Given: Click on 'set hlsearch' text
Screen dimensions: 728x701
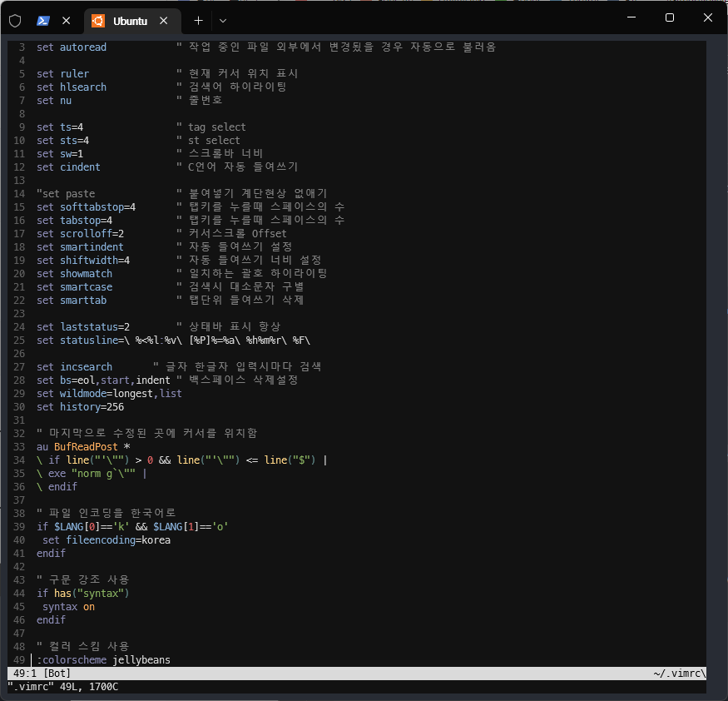Looking at the screenshot, I should 72,87.
